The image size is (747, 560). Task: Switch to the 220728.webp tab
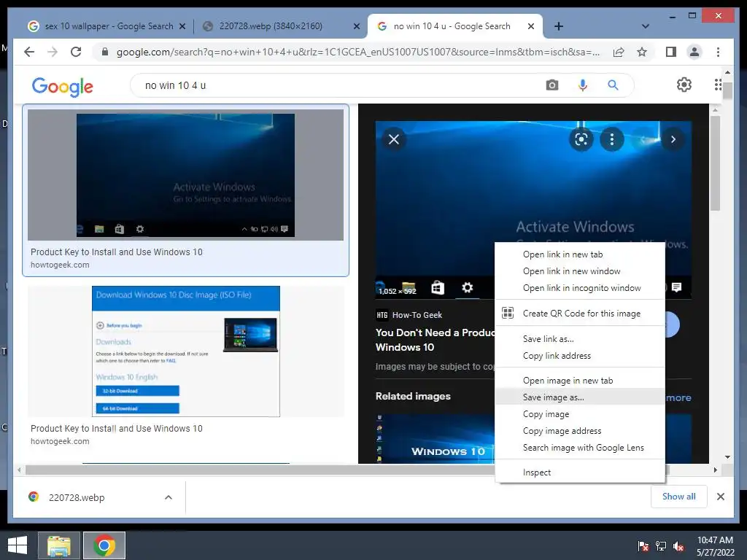coord(280,27)
